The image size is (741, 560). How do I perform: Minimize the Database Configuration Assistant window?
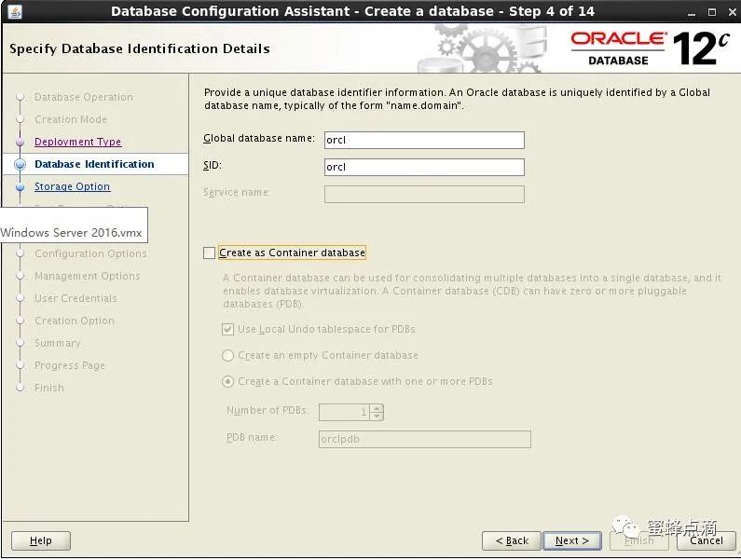click(692, 12)
